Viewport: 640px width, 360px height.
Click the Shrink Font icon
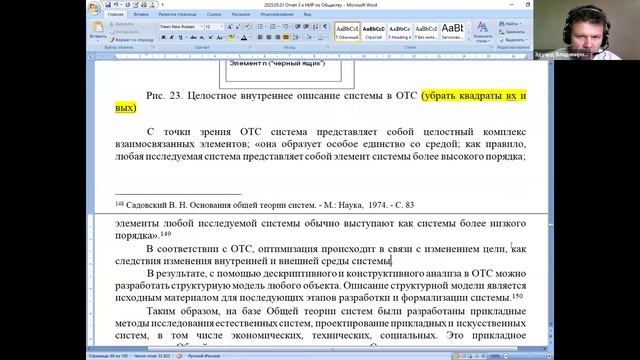[x=238, y=27]
